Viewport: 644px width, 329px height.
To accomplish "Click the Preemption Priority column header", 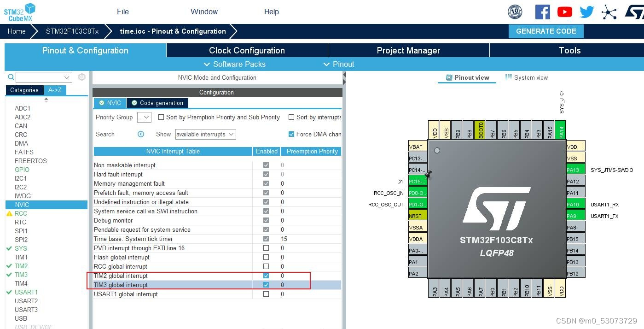I will 312,151.
